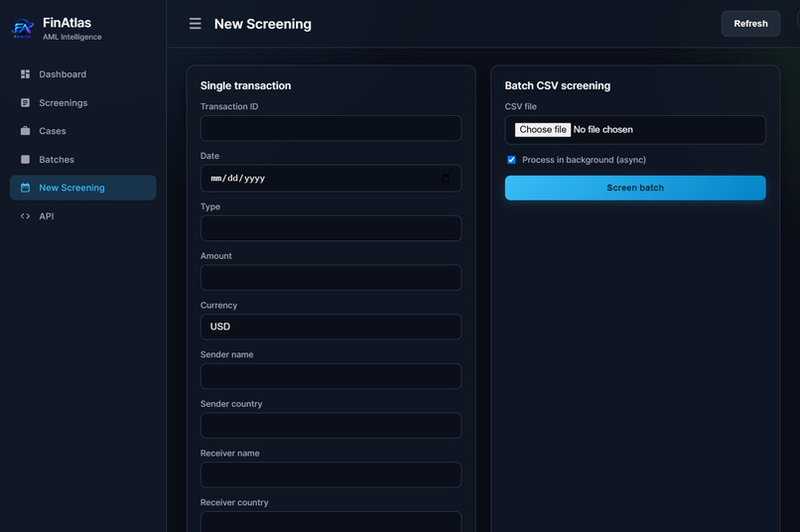Viewport: 800px width, 532px height.
Task: Click into the Amount field
Action: [x=331, y=278]
